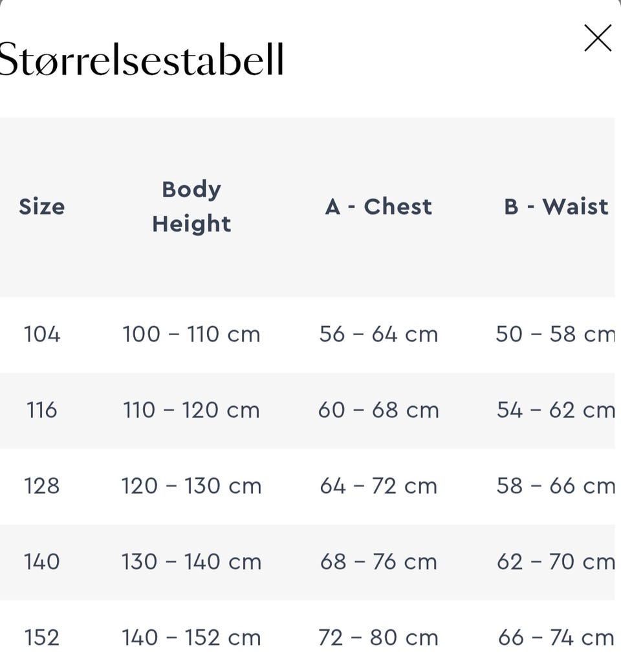Select the B - Waist column header

pos(556,206)
